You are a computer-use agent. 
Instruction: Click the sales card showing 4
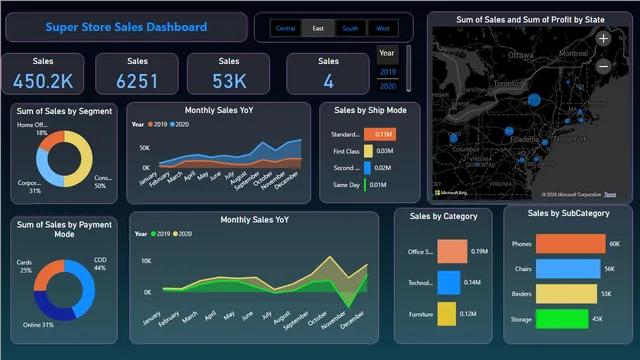tap(328, 74)
